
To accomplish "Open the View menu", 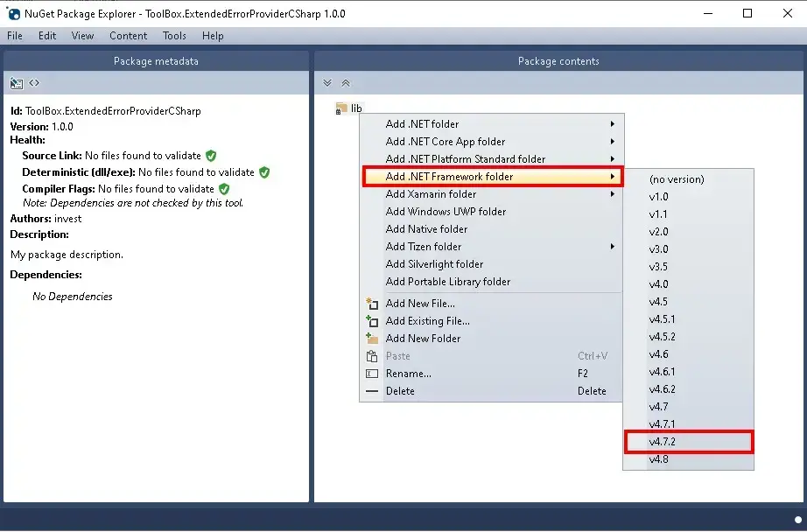I will 82,36.
